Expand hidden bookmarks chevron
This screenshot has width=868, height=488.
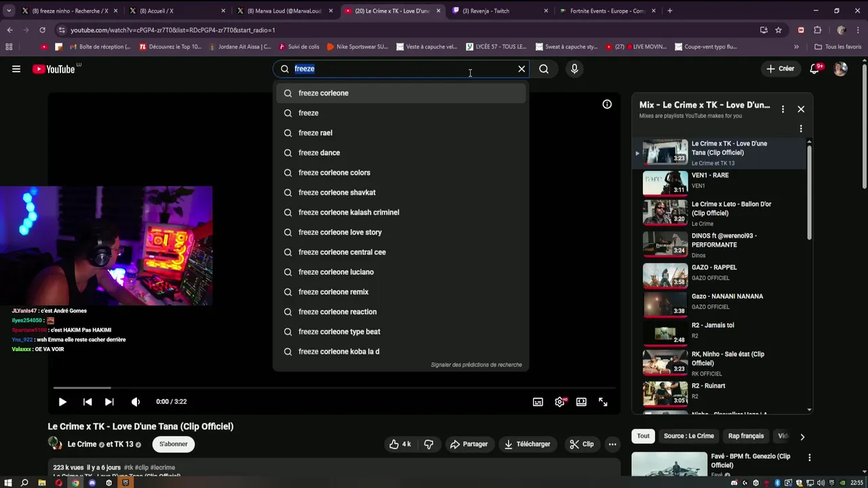(796, 47)
